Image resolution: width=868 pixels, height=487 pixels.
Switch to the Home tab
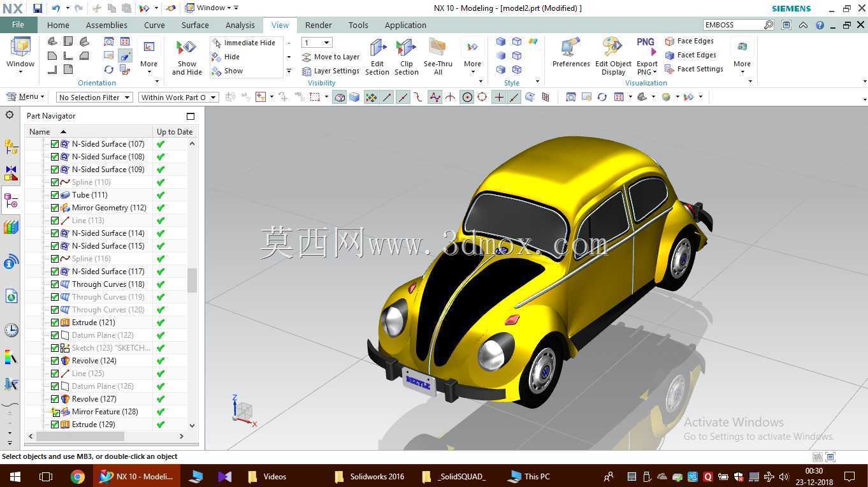(58, 25)
